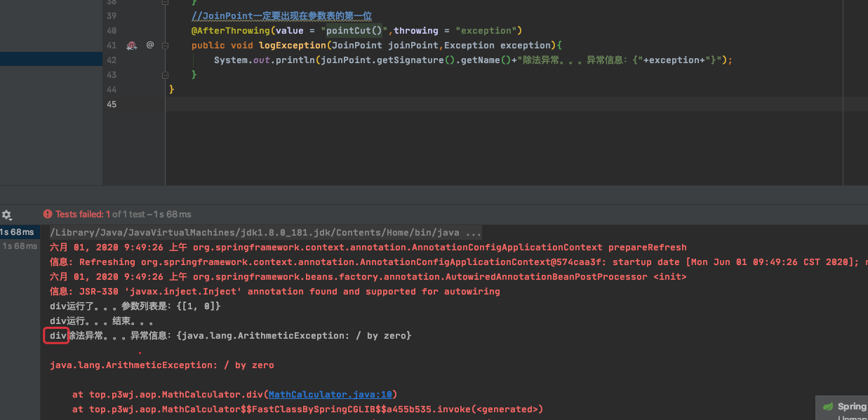Click the AOP advice gutter icon on line 41
This screenshot has width=868, height=420.
pyautogui.click(x=131, y=46)
